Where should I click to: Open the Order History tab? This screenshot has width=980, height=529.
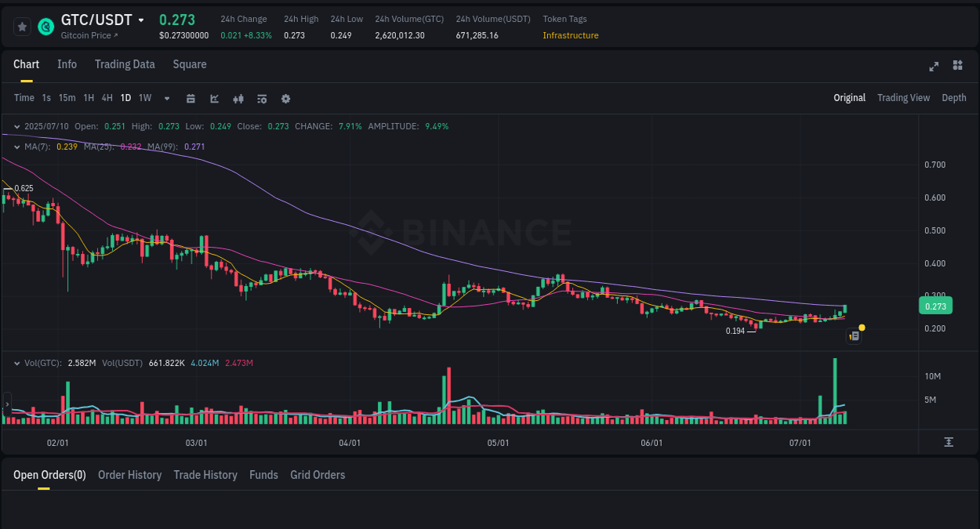129,475
